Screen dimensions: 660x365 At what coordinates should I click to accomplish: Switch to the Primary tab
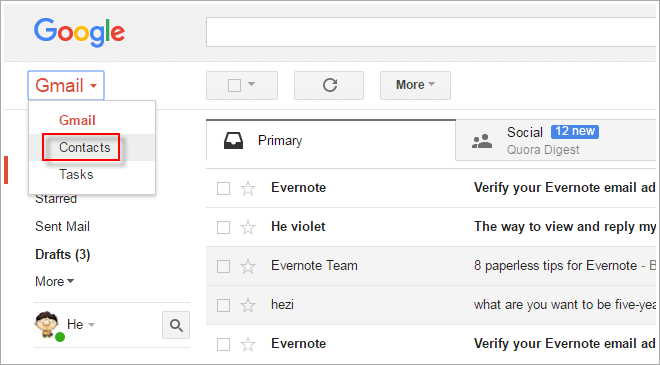point(331,140)
